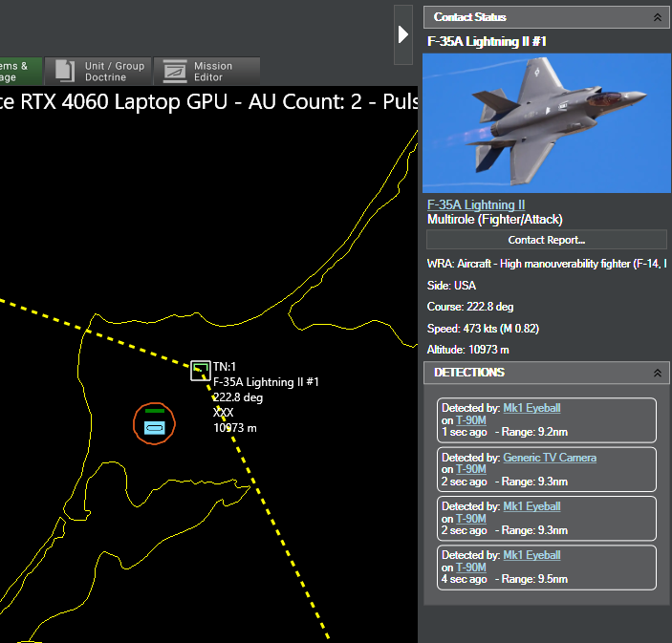Click the 'Altitude: 10973 m' value
Screen dimensions: 672x643
tap(468, 350)
